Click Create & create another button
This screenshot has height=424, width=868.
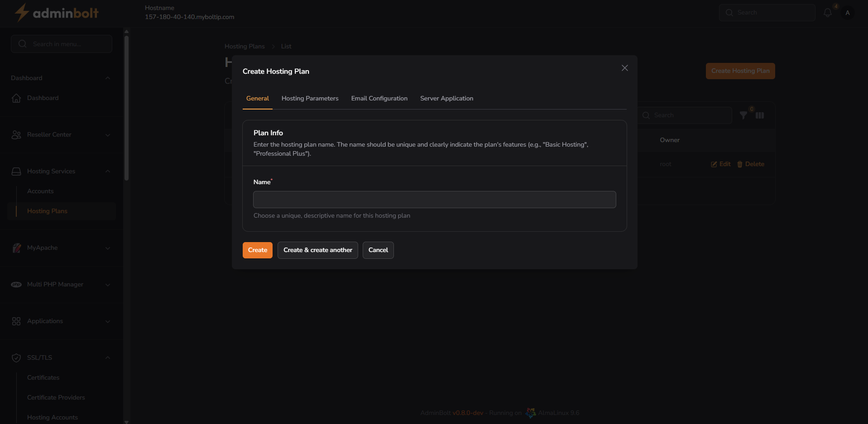coord(317,250)
